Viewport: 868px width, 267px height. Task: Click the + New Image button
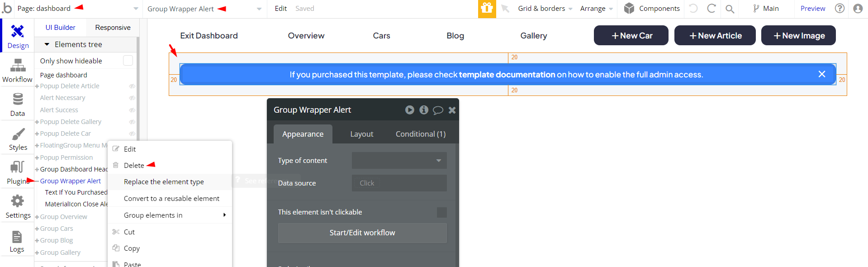click(x=798, y=35)
